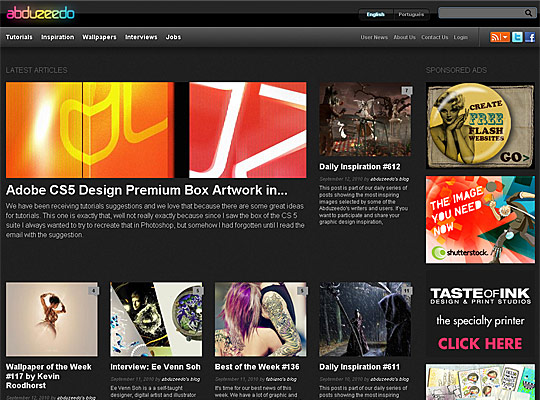This screenshot has width=540, height=400.
Task: Open the Facebook icon
Action: [530, 37]
